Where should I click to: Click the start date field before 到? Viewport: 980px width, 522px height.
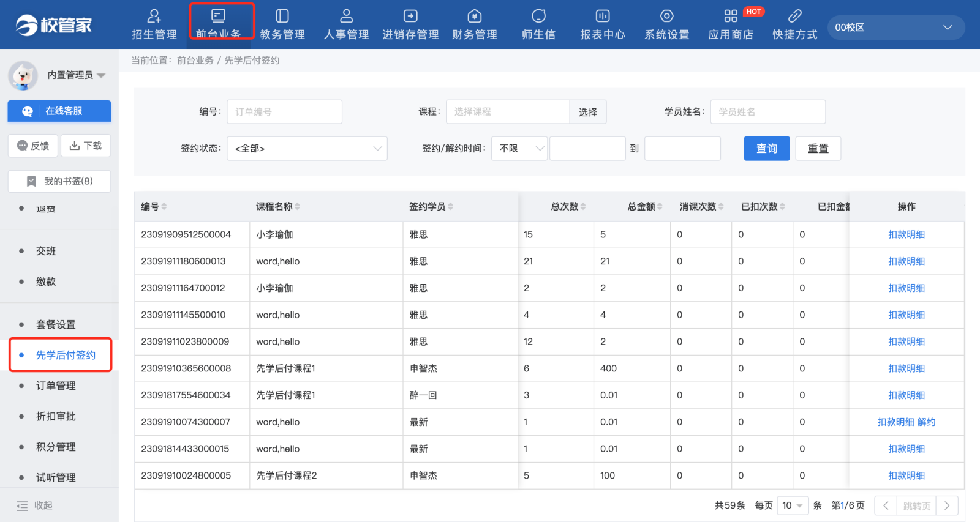[587, 149]
